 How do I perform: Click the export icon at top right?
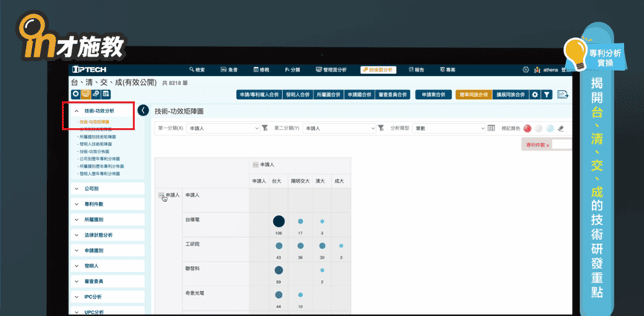(x=563, y=95)
